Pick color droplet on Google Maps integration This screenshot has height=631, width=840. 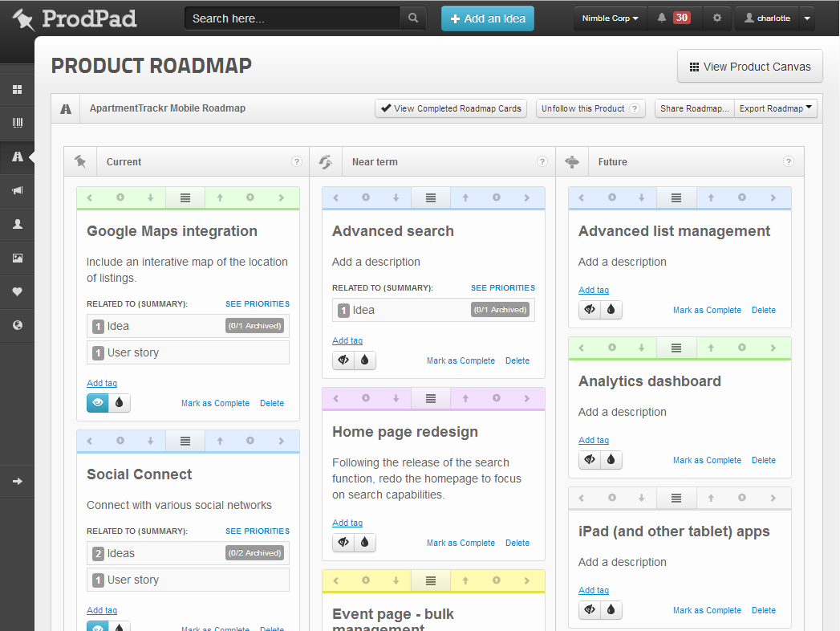(x=120, y=403)
